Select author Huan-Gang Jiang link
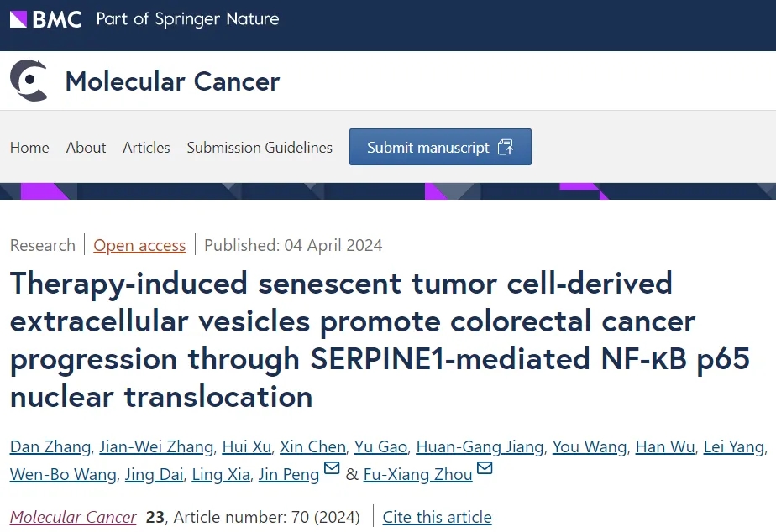Image resolution: width=776 pixels, height=532 pixels. 480,447
